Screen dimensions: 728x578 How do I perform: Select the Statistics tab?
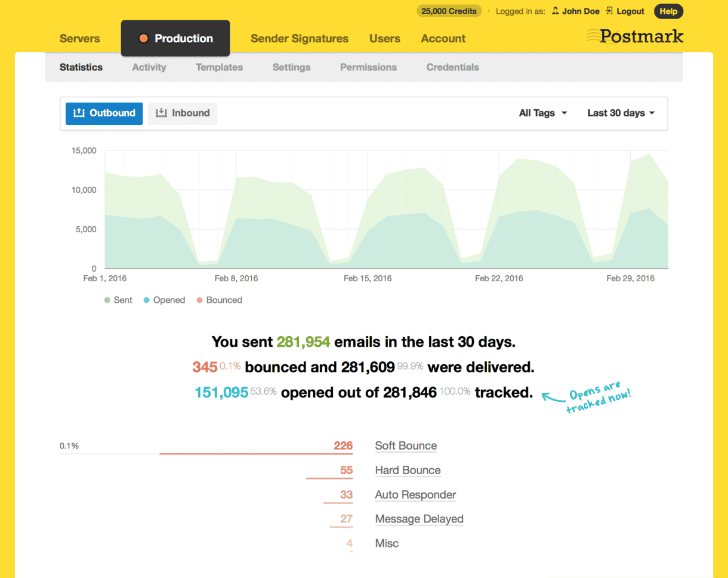click(x=81, y=67)
